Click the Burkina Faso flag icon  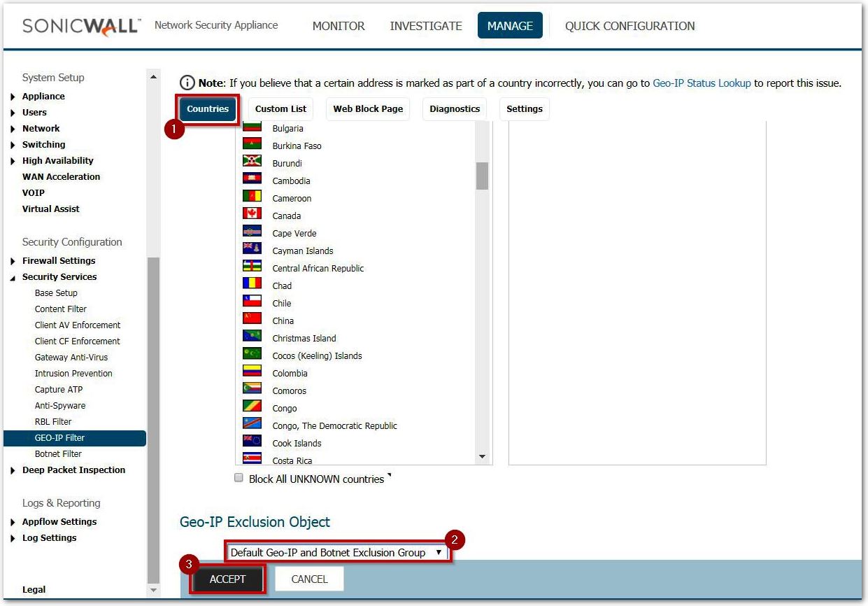coord(252,143)
